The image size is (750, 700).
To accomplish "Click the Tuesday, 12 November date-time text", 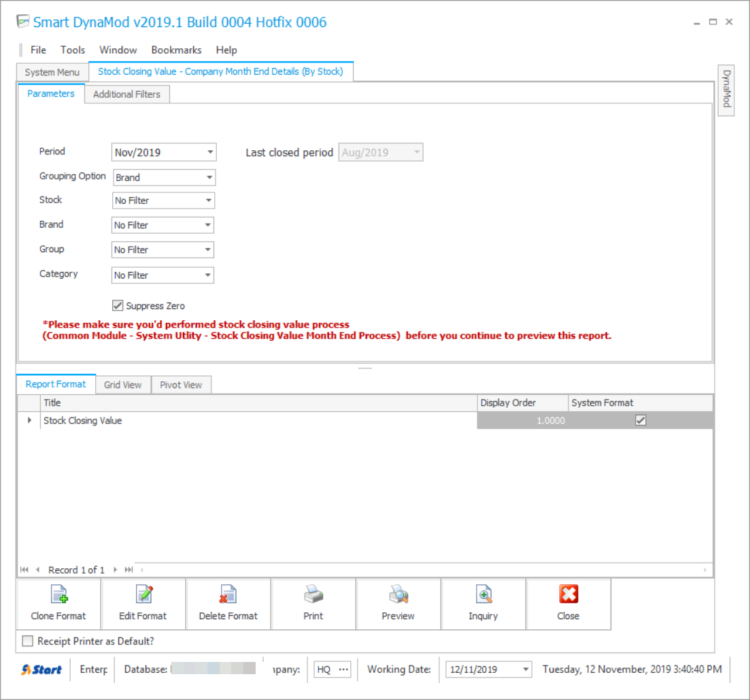I will [x=632, y=669].
